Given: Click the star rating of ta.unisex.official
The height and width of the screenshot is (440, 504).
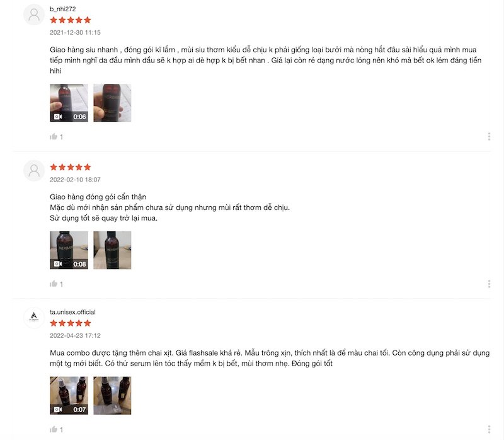Looking at the screenshot, I should click(71, 323).
